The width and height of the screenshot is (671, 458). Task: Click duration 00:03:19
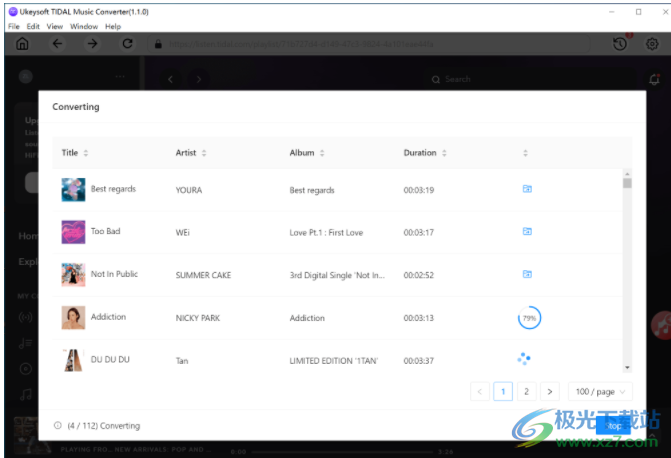(419, 190)
